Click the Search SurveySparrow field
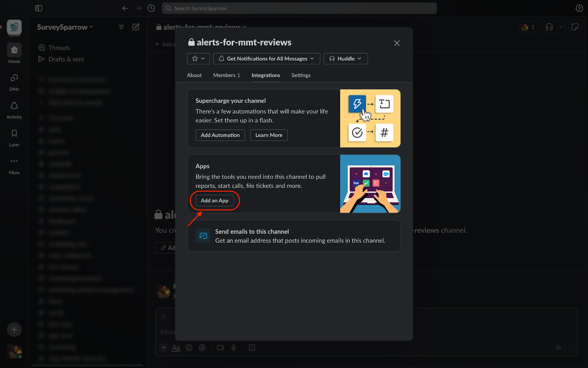Screen dimensions: 588x368 tap(299, 8)
